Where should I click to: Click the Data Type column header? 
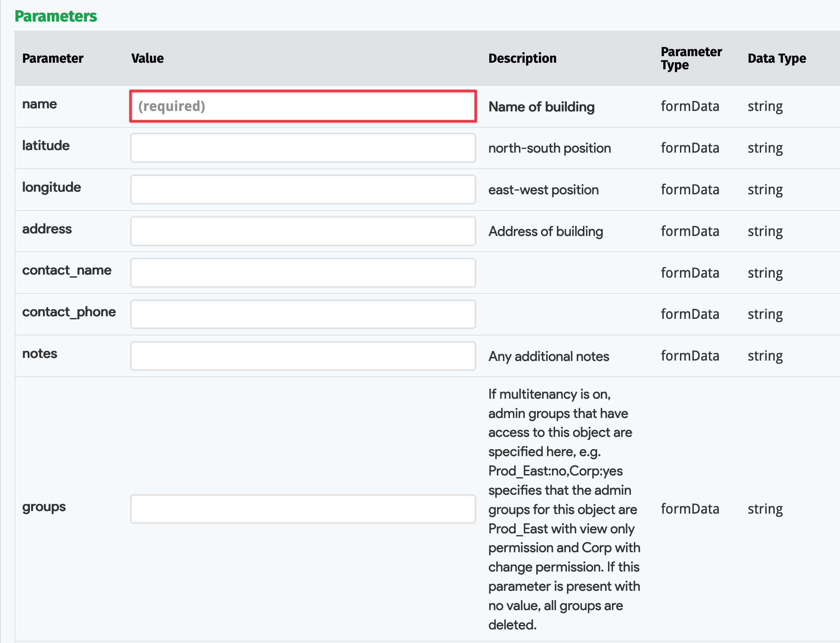pos(776,58)
